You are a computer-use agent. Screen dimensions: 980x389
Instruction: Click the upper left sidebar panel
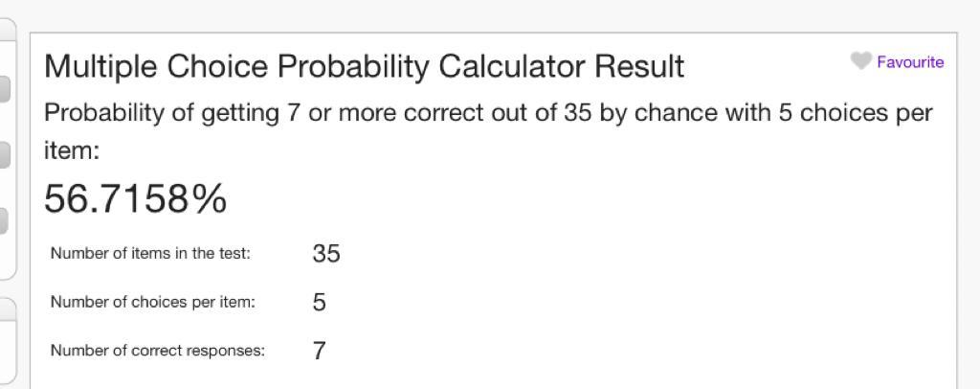point(8,149)
